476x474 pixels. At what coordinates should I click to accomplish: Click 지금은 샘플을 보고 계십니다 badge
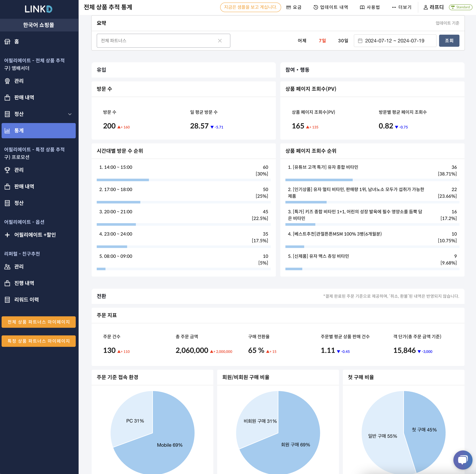tap(251, 7)
